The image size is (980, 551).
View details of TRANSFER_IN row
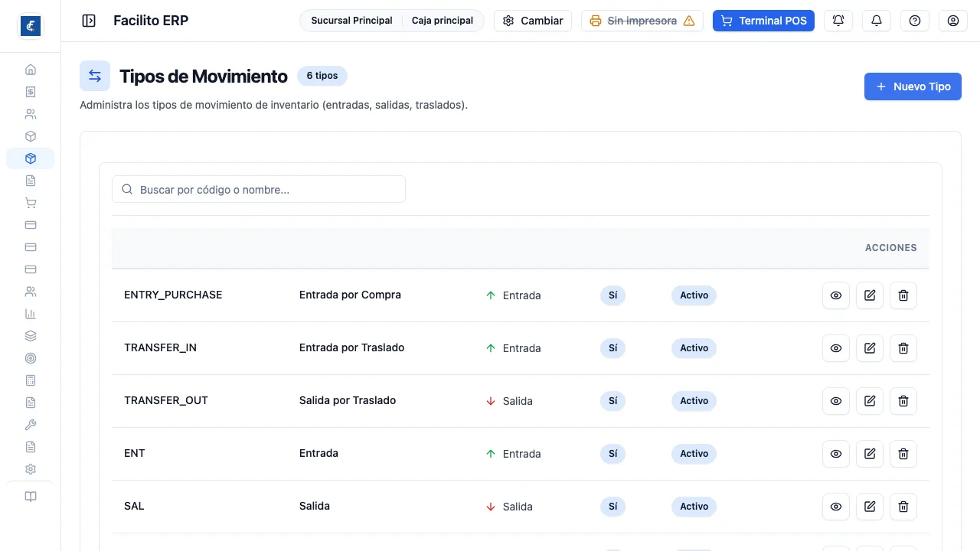pyautogui.click(x=836, y=348)
